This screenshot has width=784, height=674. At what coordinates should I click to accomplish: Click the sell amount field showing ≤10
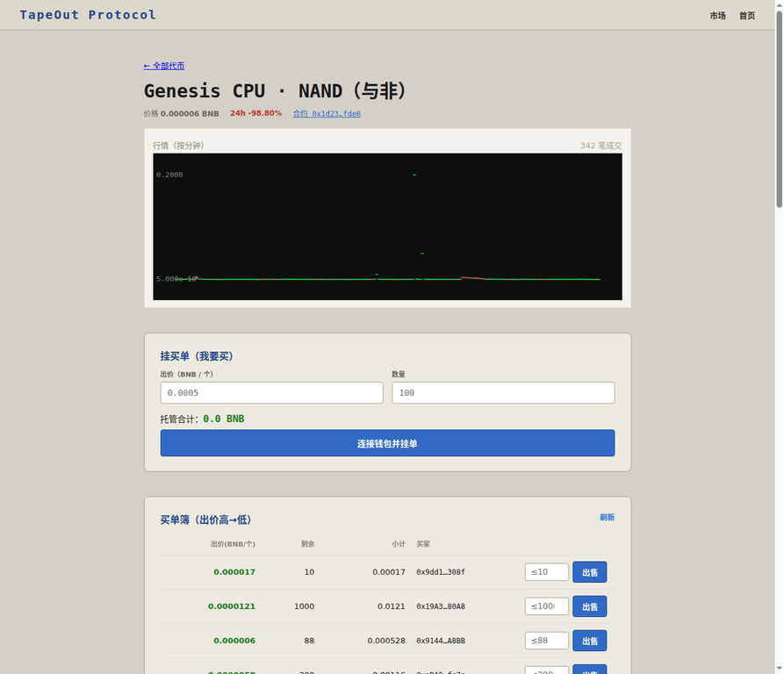point(546,572)
